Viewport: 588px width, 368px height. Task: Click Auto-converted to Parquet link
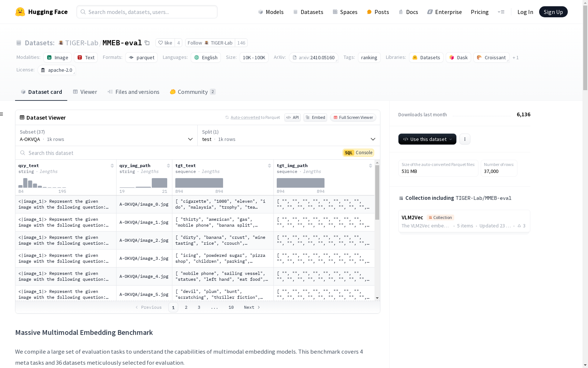[x=245, y=117]
